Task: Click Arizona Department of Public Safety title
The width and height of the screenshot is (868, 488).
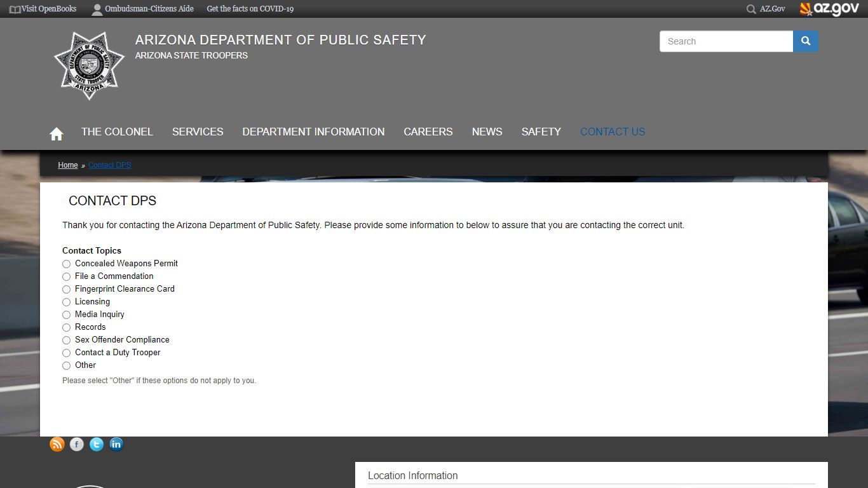Action: [x=280, y=40]
